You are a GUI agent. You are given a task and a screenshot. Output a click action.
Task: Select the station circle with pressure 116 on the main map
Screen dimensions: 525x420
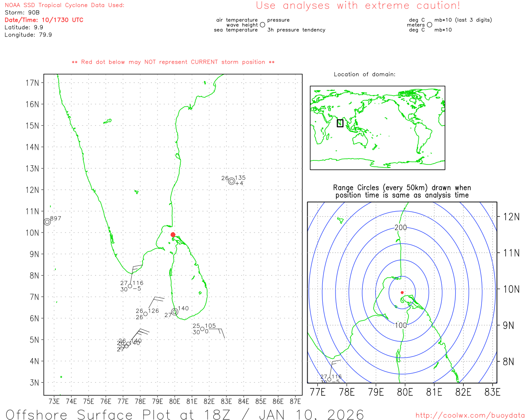tap(130, 286)
